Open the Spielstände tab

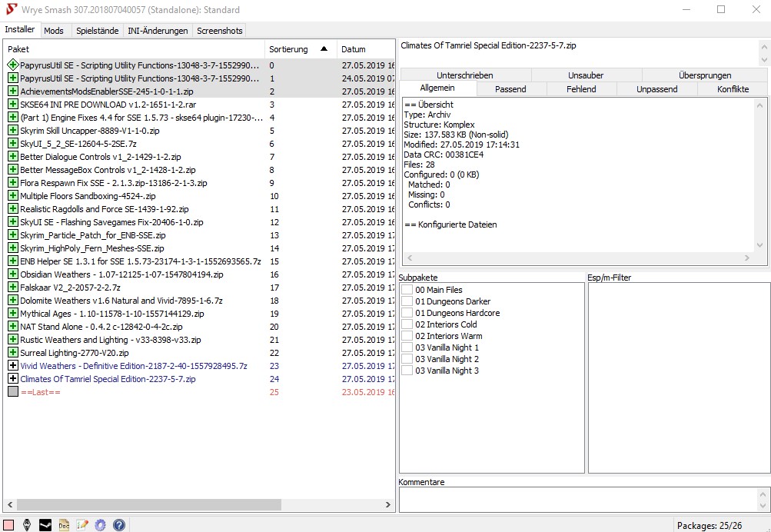pyautogui.click(x=98, y=31)
